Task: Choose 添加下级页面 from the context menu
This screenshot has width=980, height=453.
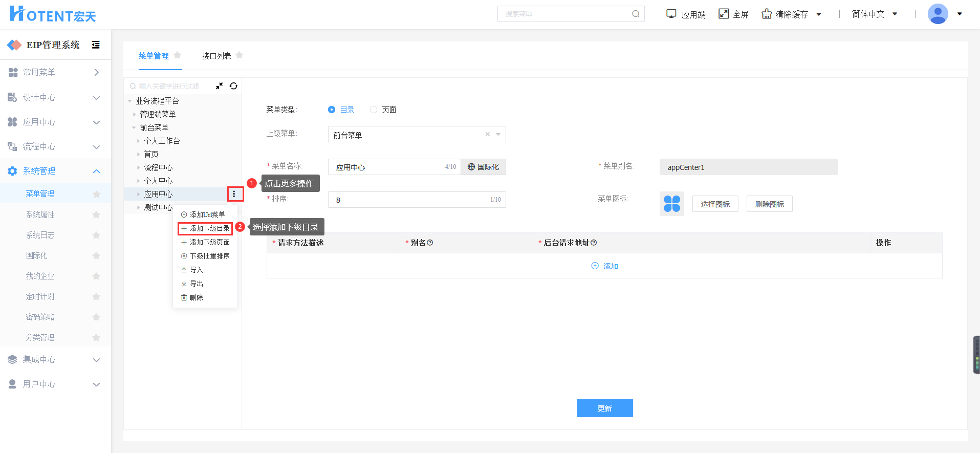Action: (205, 242)
